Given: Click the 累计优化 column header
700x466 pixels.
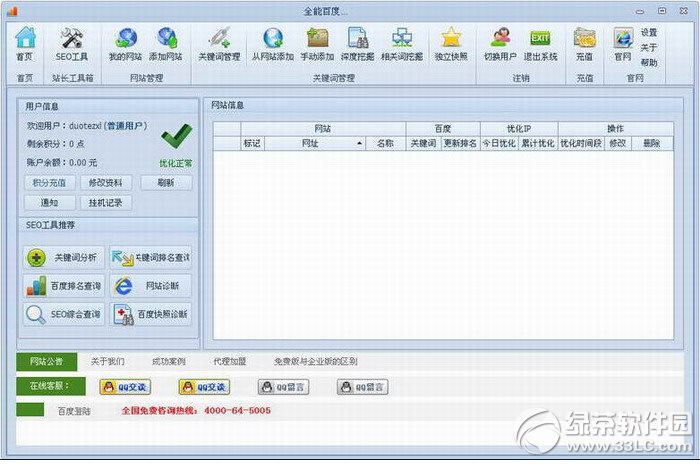Looking at the screenshot, I should pos(538,143).
